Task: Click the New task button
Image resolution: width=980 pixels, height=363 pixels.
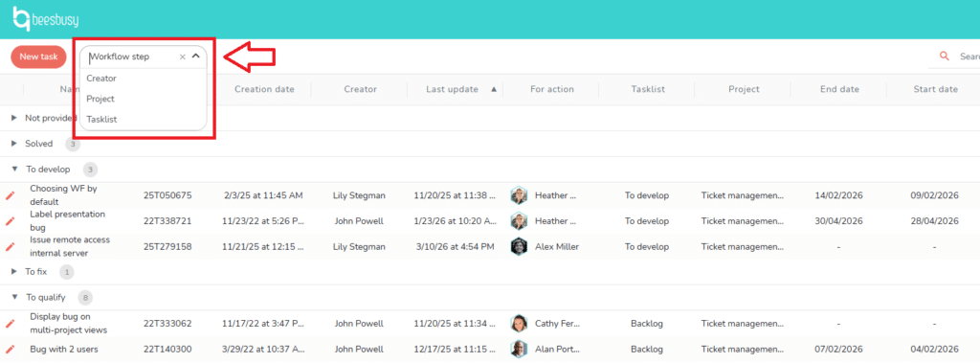Action: [x=38, y=57]
